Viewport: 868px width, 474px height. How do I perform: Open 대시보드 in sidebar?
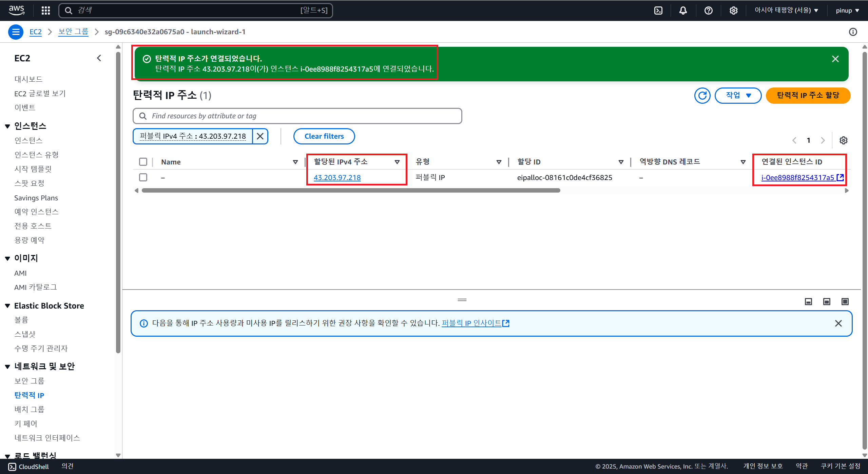click(x=28, y=79)
